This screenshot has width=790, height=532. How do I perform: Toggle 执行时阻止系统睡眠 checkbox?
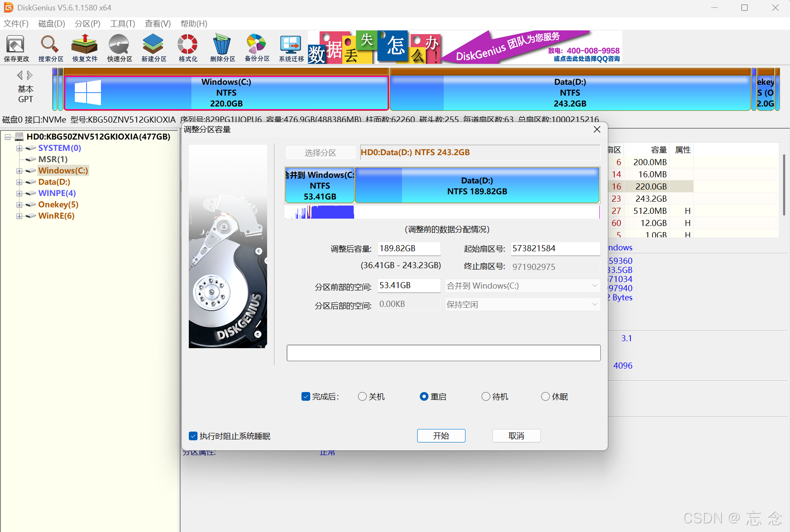point(193,436)
